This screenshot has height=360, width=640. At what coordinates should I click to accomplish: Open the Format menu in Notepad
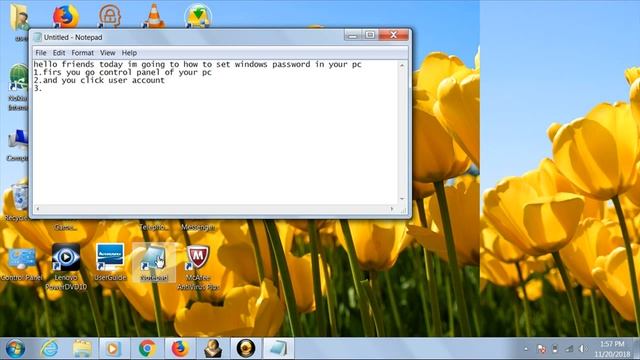(82, 53)
